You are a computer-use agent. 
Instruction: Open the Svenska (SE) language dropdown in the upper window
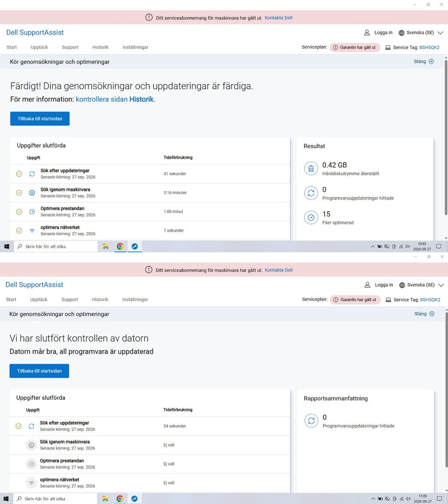421,33
